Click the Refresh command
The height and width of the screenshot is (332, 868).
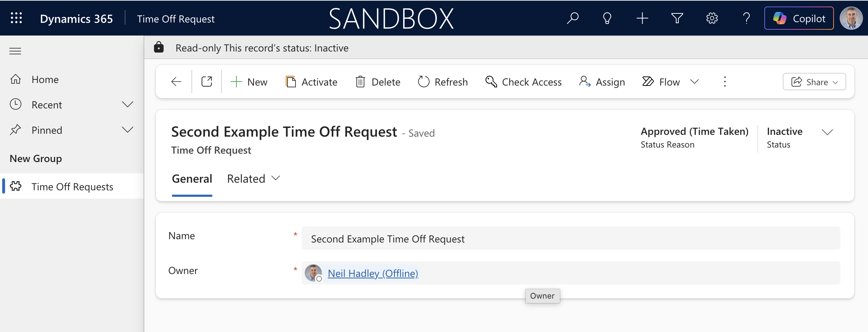[x=443, y=82]
